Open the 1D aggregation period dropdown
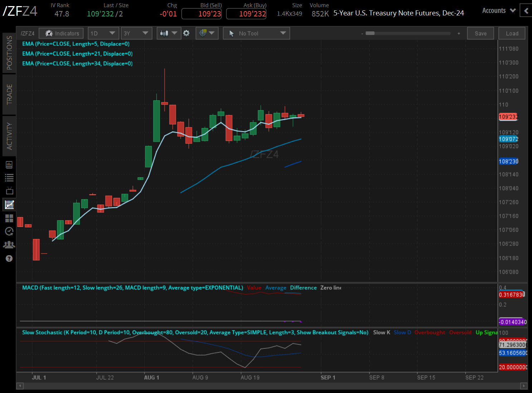 103,33
